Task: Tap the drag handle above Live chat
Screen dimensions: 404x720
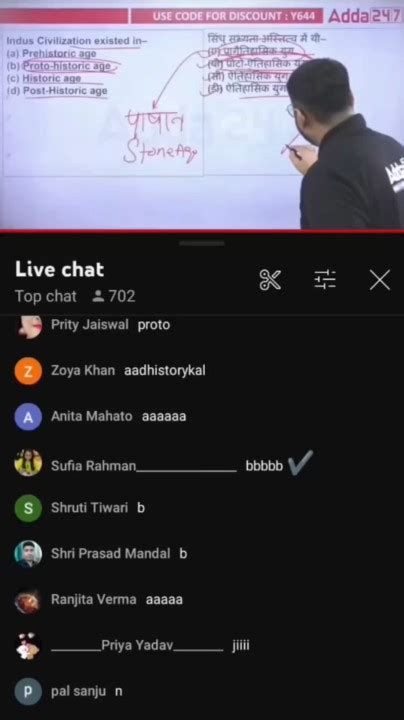Action: [202, 243]
